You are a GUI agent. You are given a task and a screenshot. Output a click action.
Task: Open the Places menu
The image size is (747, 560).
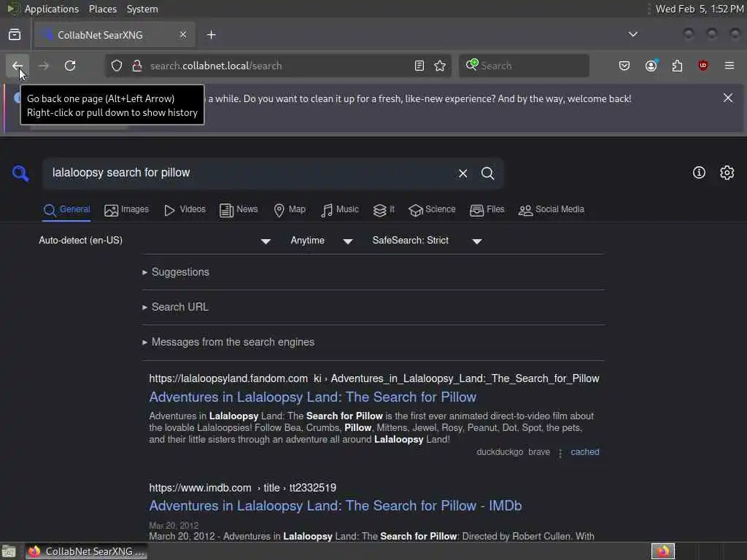(102, 9)
